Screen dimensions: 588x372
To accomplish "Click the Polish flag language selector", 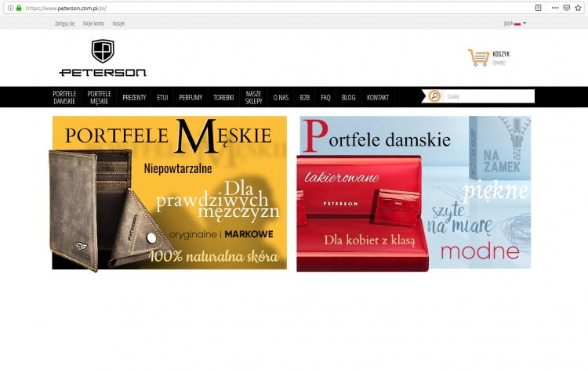I will pyautogui.click(x=517, y=23).
